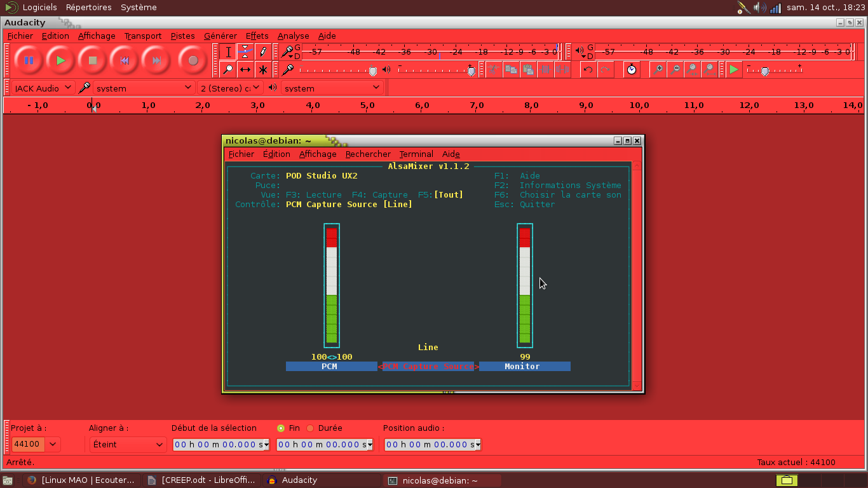Select the Durée radio button
Image resolution: width=868 pixels, height=488 pixels.
coord(310,428)
